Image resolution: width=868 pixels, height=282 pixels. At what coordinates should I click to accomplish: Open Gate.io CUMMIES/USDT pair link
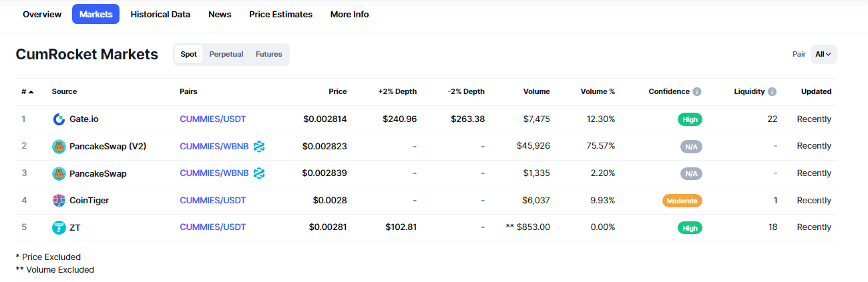tap(213, 119)
